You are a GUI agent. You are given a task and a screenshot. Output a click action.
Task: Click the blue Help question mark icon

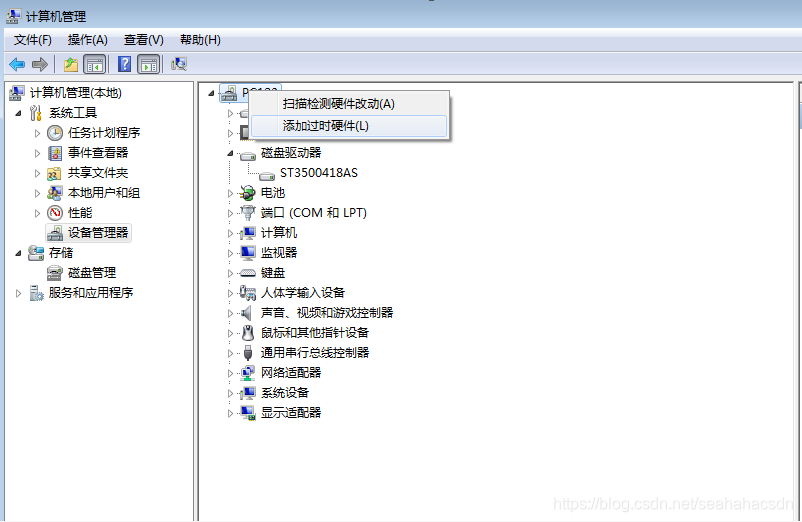pos(124,64)
